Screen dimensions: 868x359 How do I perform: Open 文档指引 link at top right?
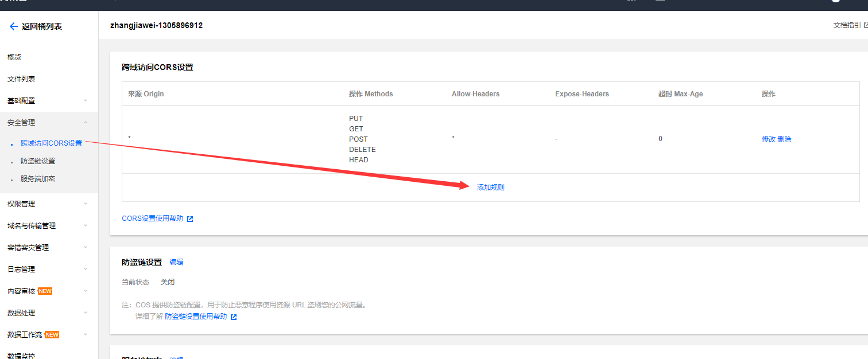tap(847, 25)
